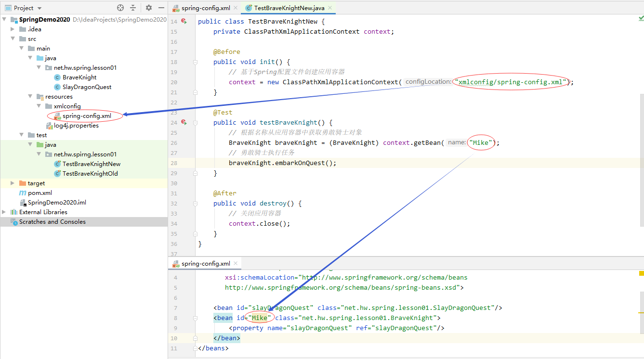Switch to spring-config.xml top editor tab
The height and width of the screenshot is (359, 644).
click(206, 8)
